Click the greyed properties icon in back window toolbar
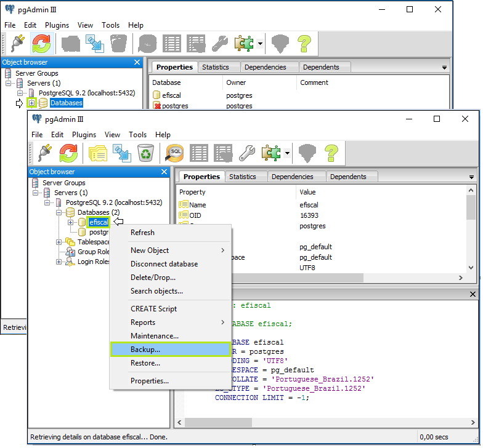Image resolution: width=483 pixels, height=448 pixels. [x=70, y=43]
